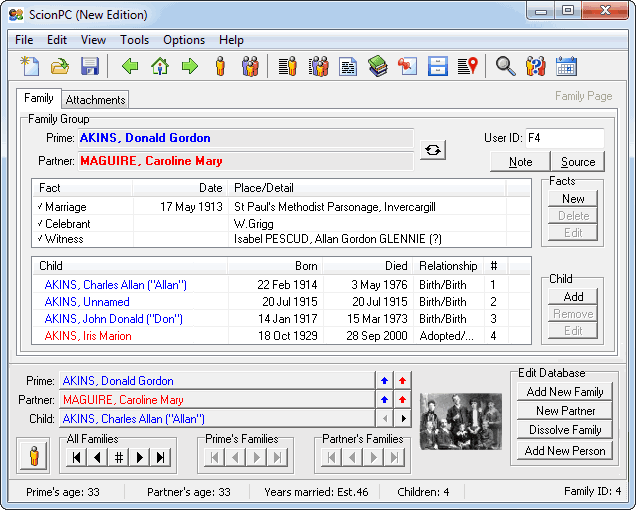Select child AKINS, Unnamed
Image resolution: width=636 pixels, height=510 pixels.
pyautogui.click(x=281, y=302)
